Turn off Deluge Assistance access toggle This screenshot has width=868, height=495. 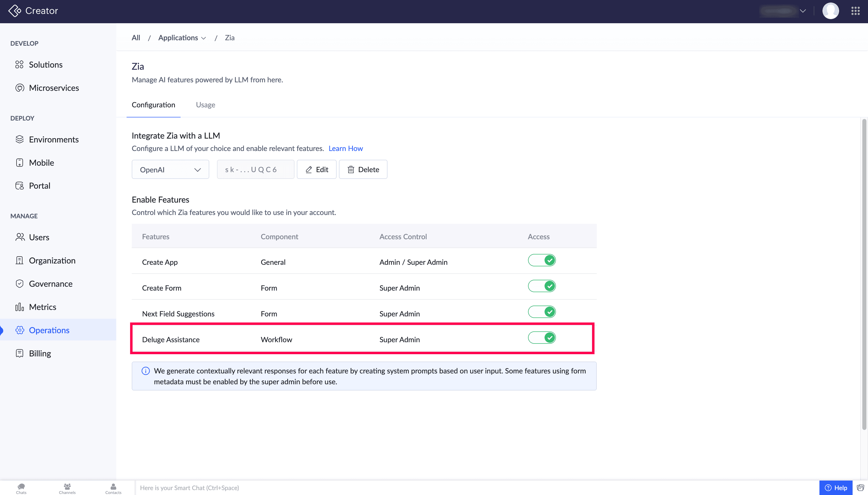[541, 338]
